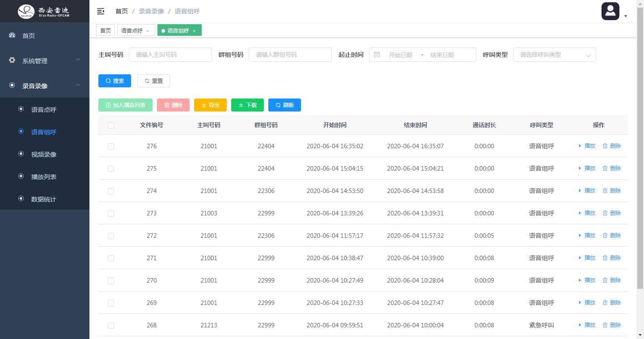Click the Xi'an Radio-OFCAM logo
The width and height of the screenshot is (644, 339).
[x=44, y=11]
